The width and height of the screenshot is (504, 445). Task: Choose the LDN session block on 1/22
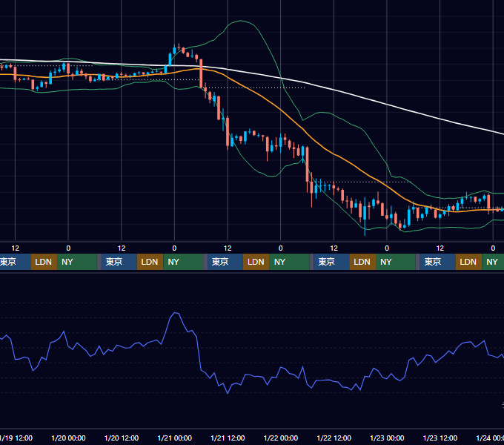[362, 262]
